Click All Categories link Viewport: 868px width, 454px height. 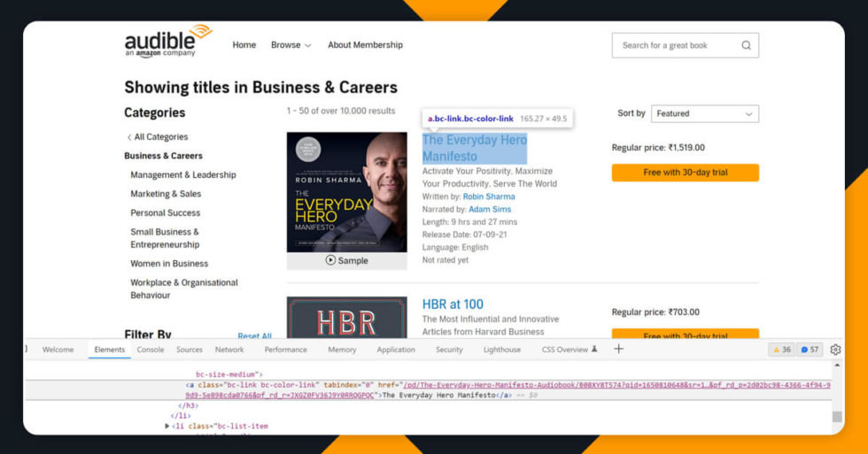coord(161,137)
